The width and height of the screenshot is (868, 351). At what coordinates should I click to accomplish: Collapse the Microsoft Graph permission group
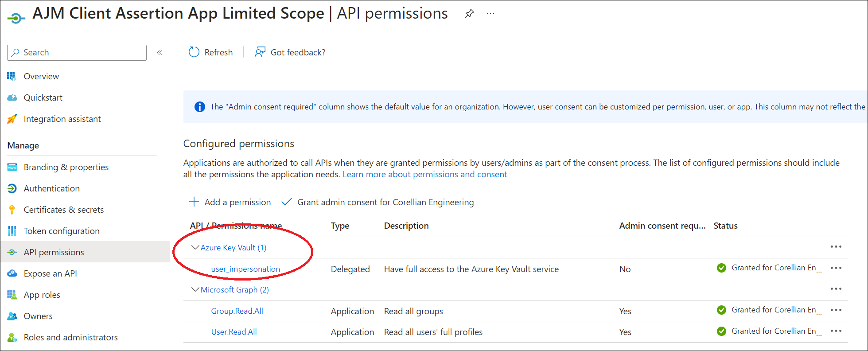point(195,289)
